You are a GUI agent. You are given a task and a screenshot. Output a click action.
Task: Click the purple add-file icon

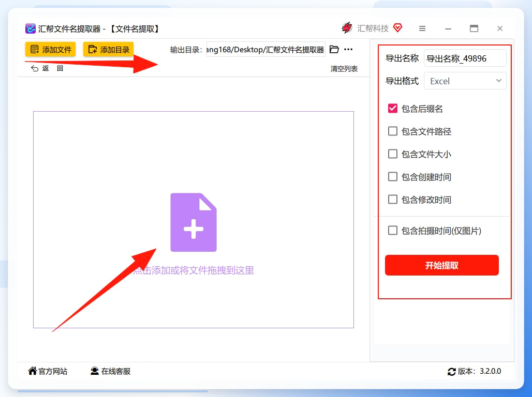click(194, 222)
